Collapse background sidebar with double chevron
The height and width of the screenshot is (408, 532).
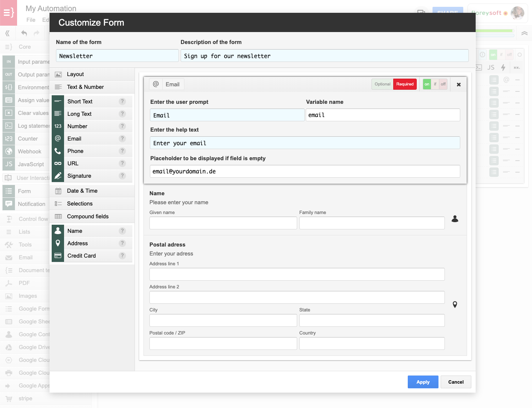click(x=7, y=33)
